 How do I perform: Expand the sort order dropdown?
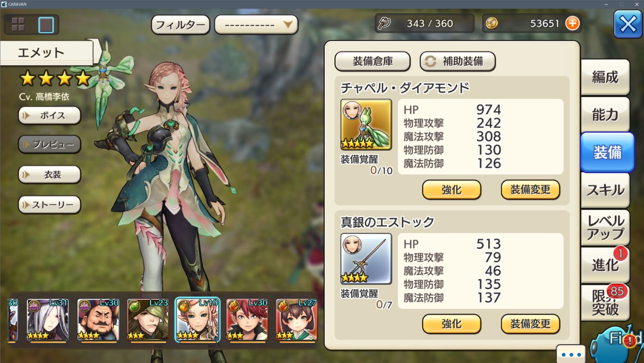pyautogui.click(x=256, y=24)
